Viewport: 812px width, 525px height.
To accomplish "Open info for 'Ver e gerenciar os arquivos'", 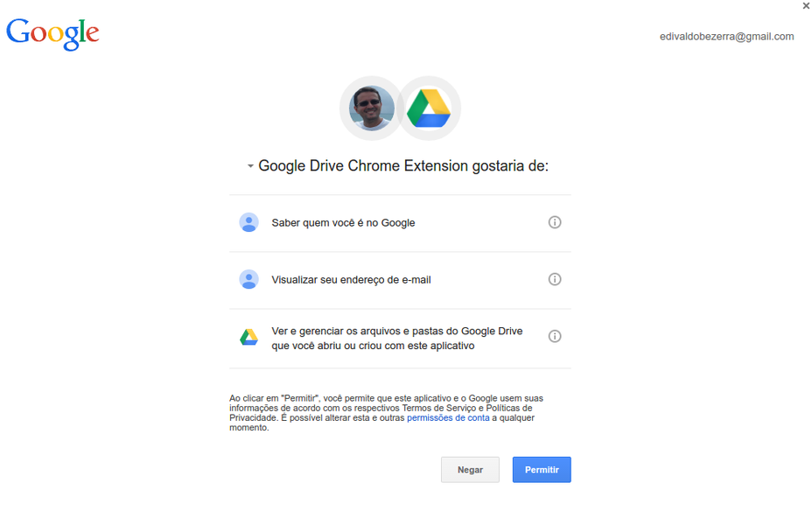I will (x=555, y=336).
